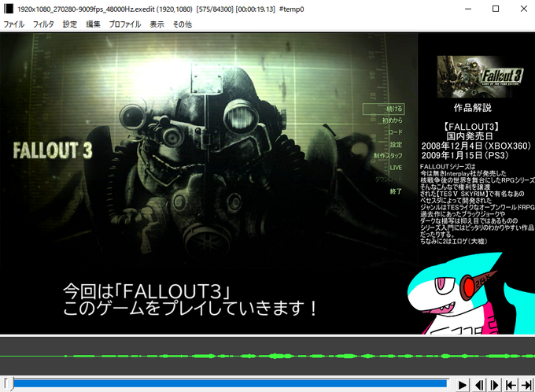
Task: Click 初めから in the game menu
Action: [x=393, y=120]
